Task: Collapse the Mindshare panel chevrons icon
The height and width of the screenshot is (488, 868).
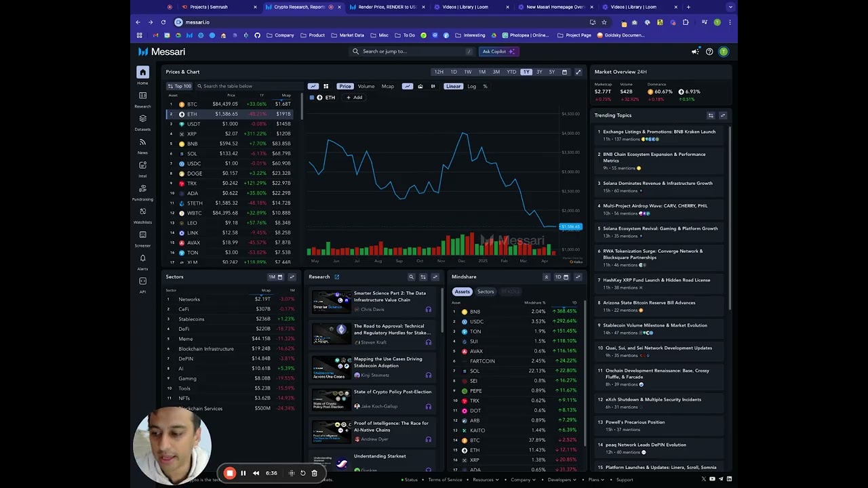Action: pyautogui.click(x=546, y=277)
